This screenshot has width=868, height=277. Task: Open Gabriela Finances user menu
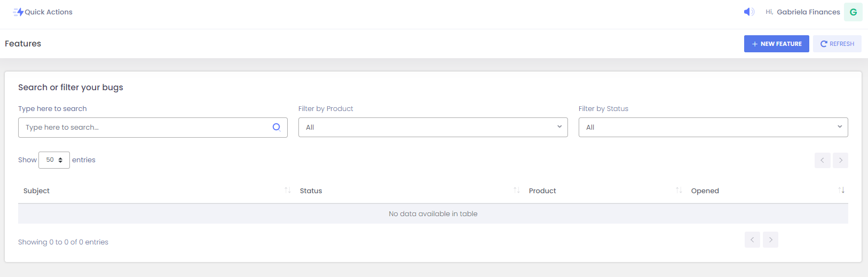[808, 12]
